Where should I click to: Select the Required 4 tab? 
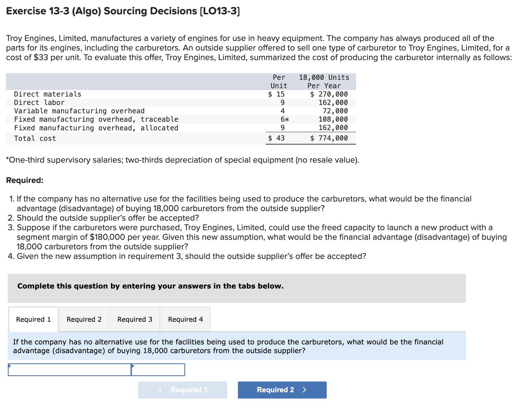186,319
